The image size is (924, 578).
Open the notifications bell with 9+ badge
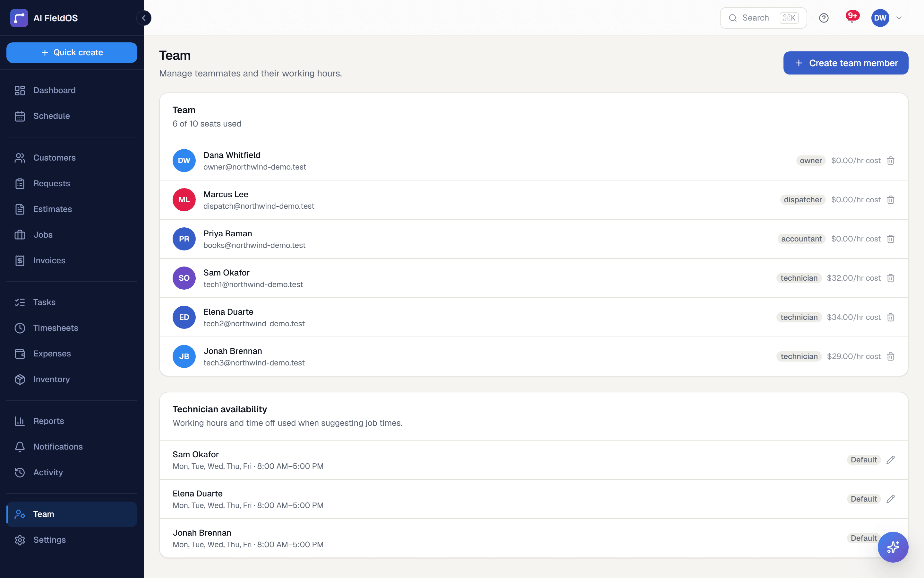(852, 18)
